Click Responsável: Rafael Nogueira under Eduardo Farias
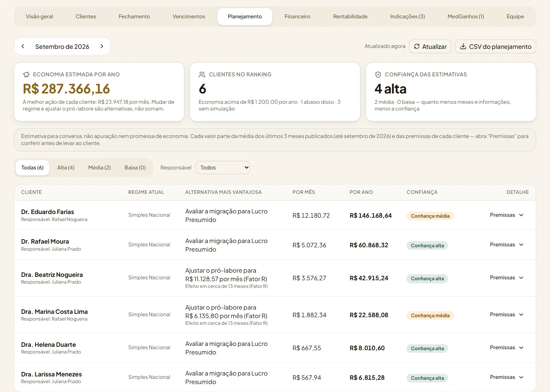 pos(54,219)
